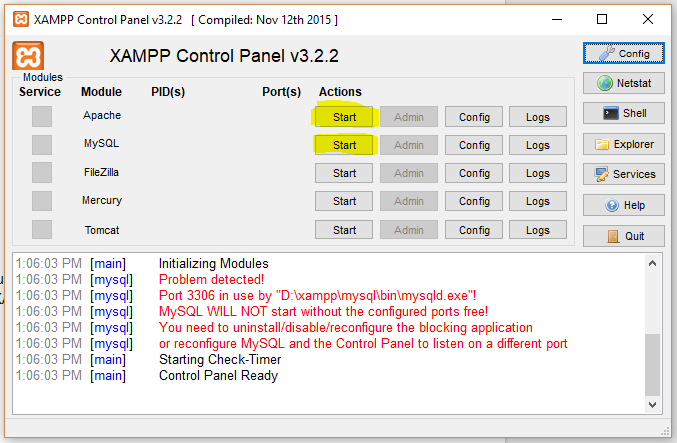Toggle the MySQL service checkbox
The height and width of the screenshot is (443, 677).
point(42,145)
